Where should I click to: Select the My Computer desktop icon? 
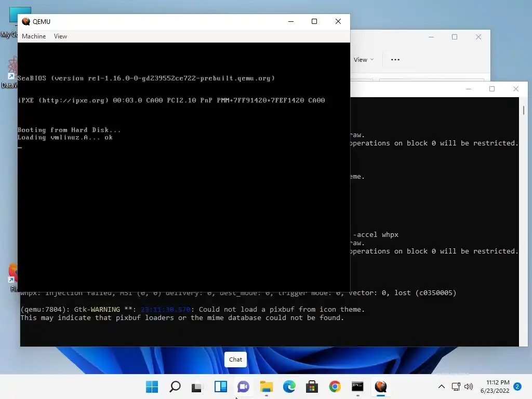9,22
